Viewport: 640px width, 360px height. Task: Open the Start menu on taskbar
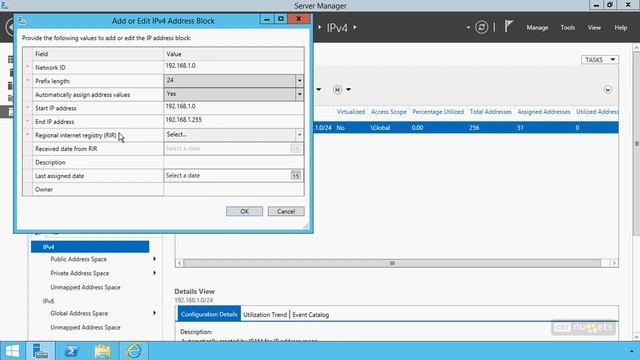[x=12, y=351]
